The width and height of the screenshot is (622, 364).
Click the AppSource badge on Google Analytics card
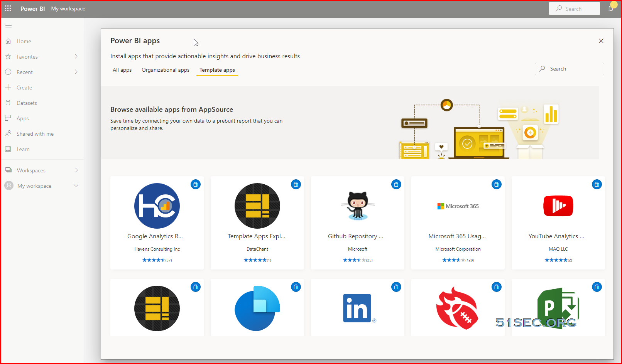click(x=196, y=184)
